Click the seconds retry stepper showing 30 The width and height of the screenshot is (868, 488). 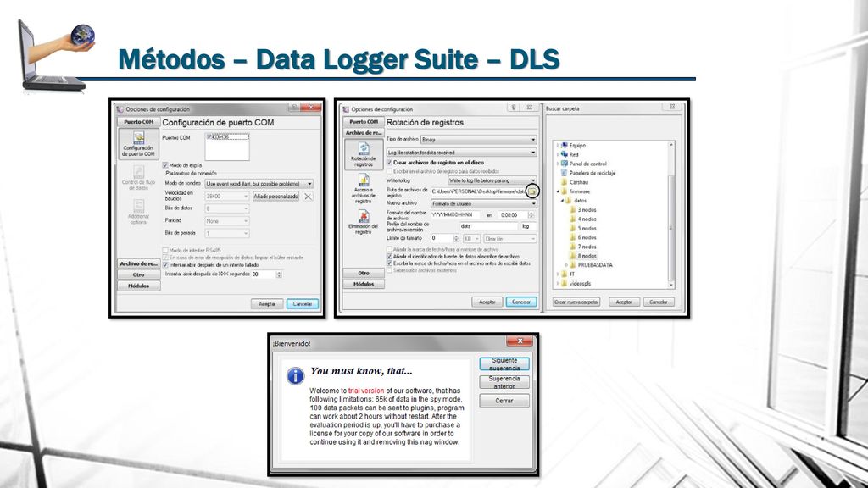click(x=279, y=274)
